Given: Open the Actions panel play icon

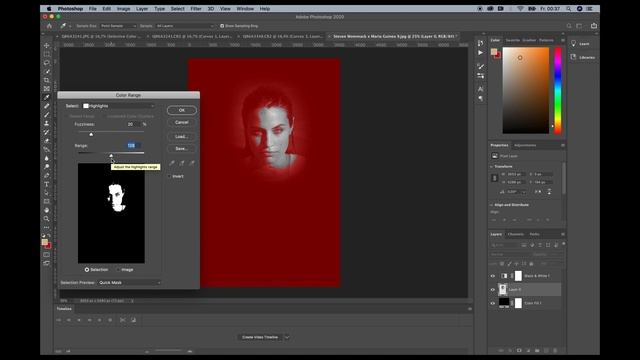Looking at the screenshot, I should pos(480,53).
